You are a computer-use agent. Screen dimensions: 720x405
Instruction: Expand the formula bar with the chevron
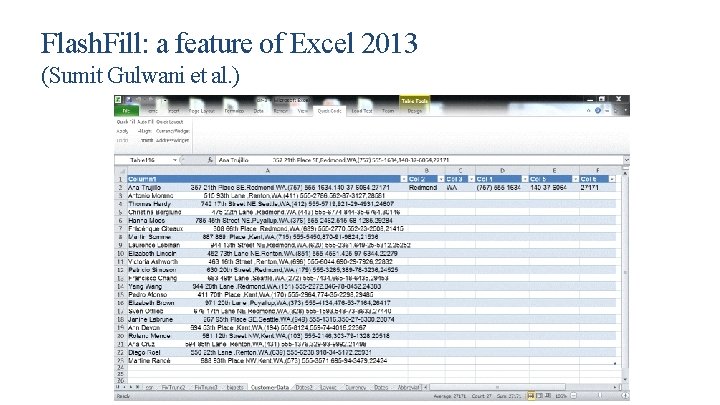(x=626, y=160)
